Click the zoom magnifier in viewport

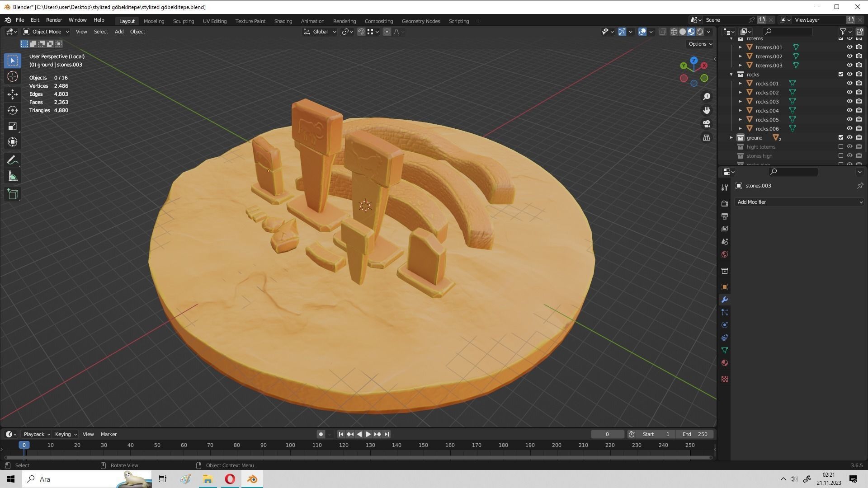click(x=707, y=97)
